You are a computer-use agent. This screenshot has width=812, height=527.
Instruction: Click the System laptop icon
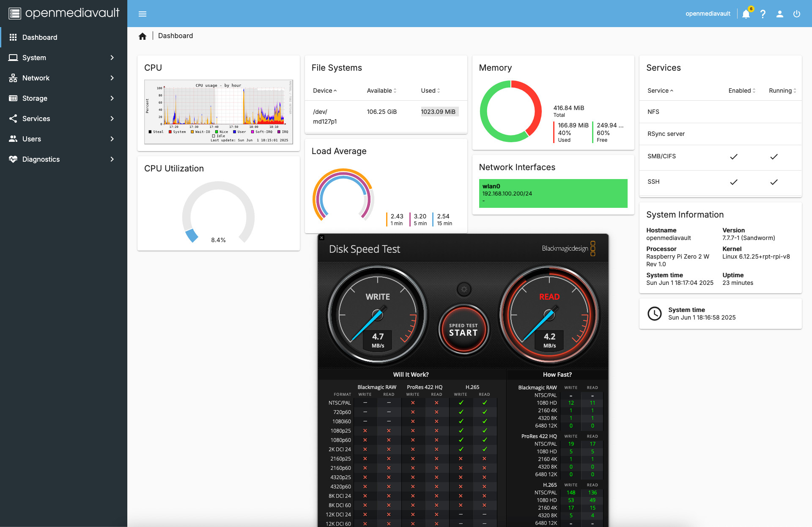pos(13,58)
